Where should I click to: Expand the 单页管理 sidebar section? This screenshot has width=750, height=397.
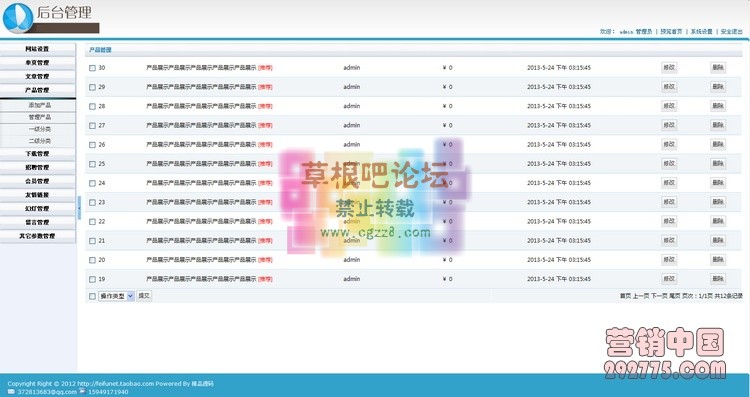pyautogui.click(x=37, y=63)
